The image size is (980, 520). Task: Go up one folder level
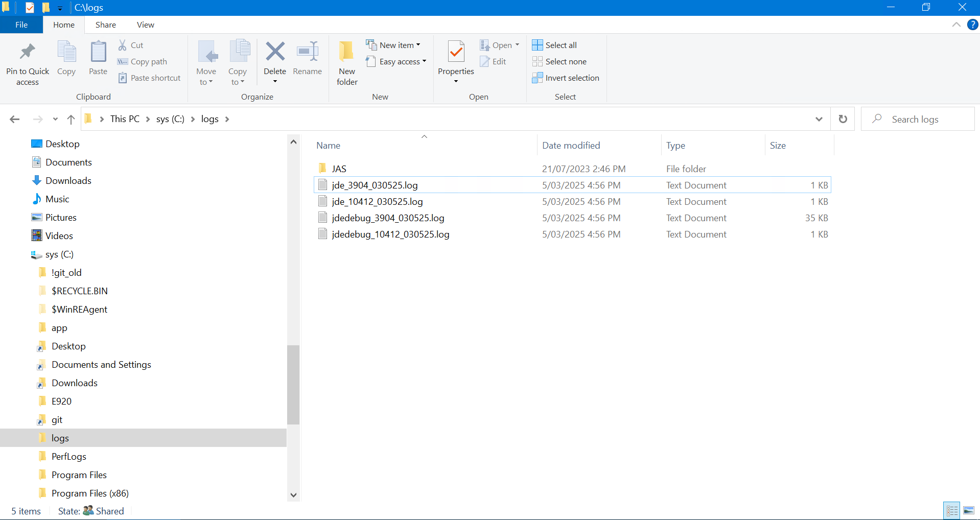coord(71,119)
